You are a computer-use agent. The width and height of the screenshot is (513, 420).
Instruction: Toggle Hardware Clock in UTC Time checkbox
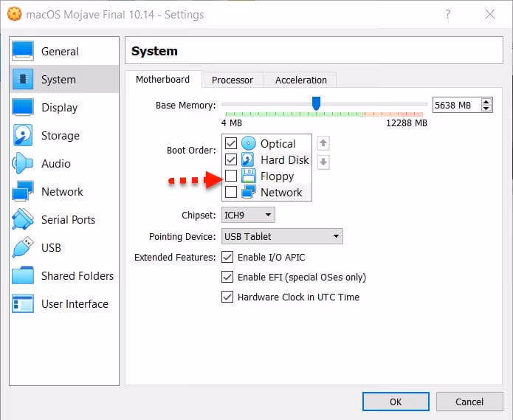click(x=227, y=297)
